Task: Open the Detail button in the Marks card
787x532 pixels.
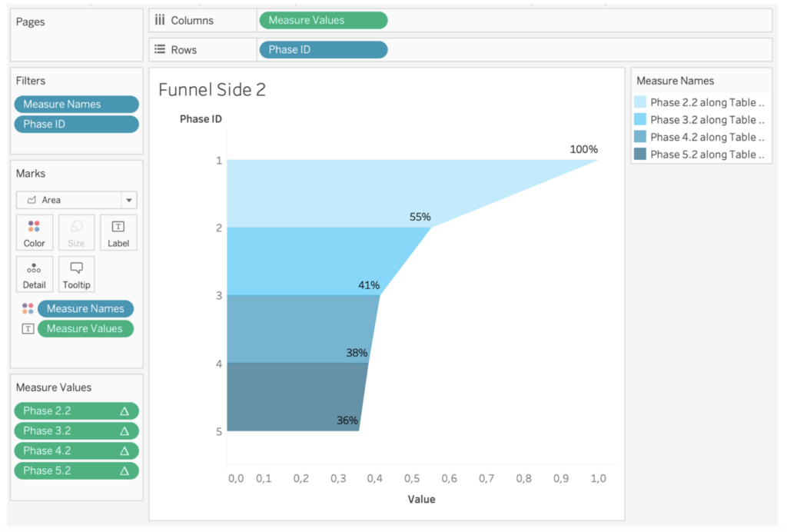Action: coord(34,274)
